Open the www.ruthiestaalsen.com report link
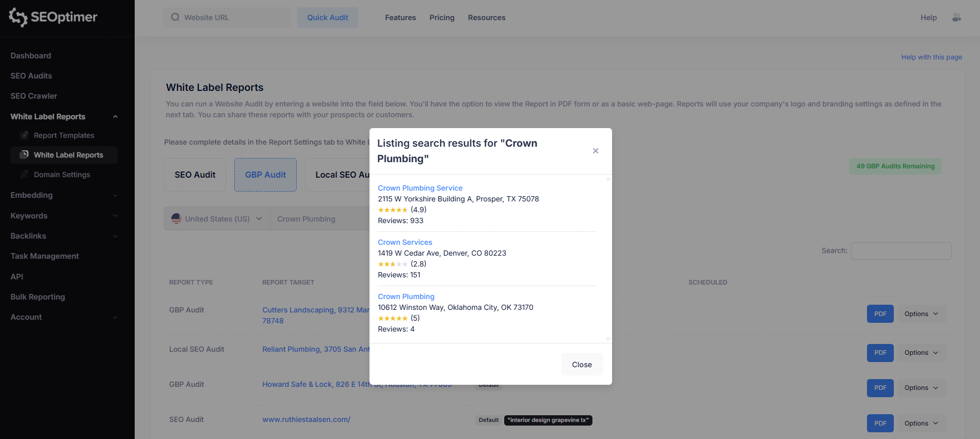 [306, 419]
